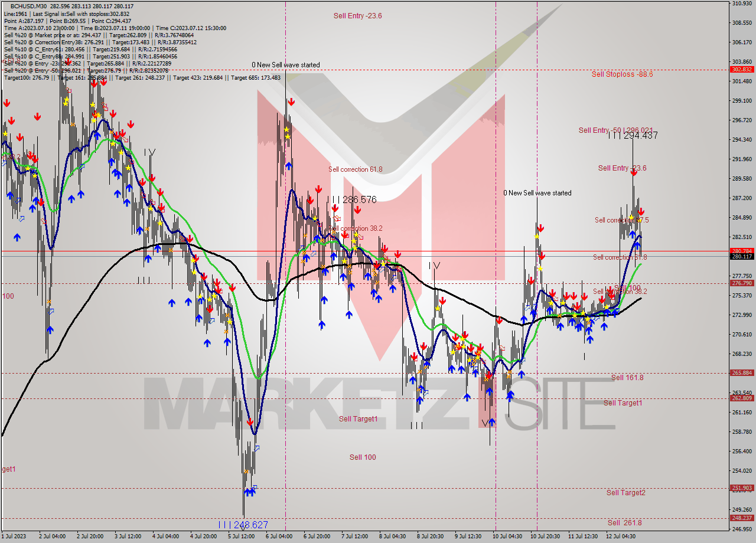Click the 'I I I 248.627' low label
Viewport: 756px width, 543px height.
pos(243,525)
